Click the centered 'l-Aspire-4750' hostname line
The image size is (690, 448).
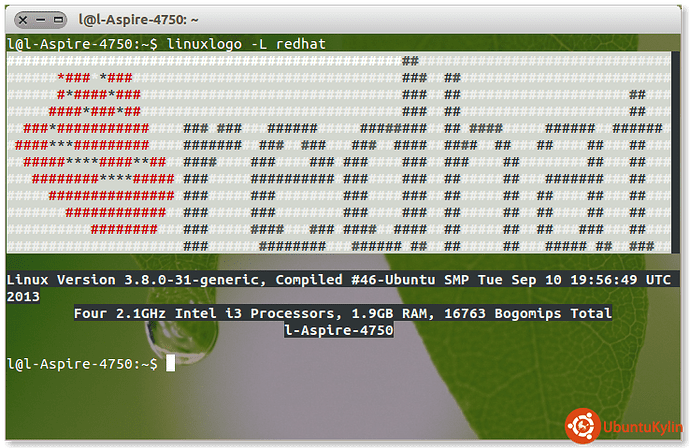click(x=339, y=330)
